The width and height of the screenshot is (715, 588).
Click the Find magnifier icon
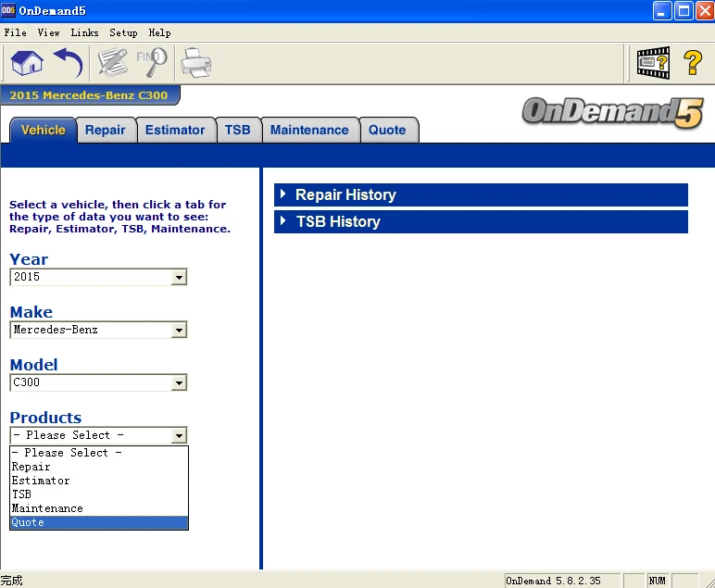pyautogui.click(x=152, y=62)
